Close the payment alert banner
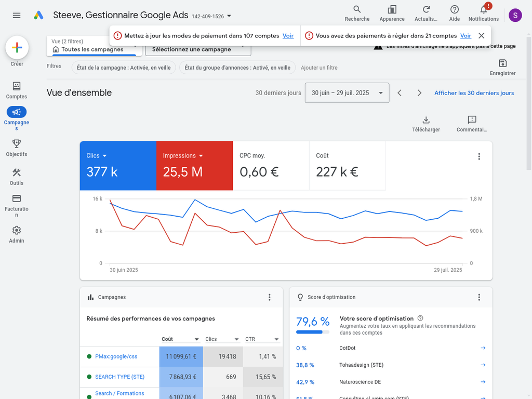 point(481,36)
